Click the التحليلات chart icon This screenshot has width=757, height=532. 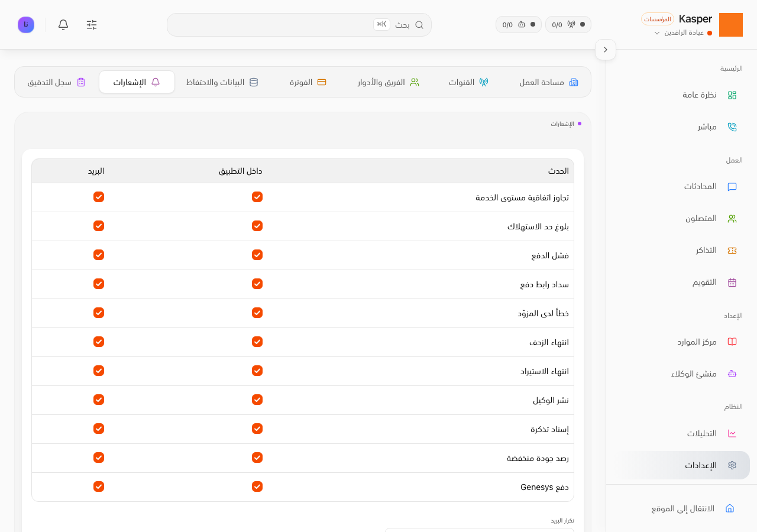(x=732, y=433)
